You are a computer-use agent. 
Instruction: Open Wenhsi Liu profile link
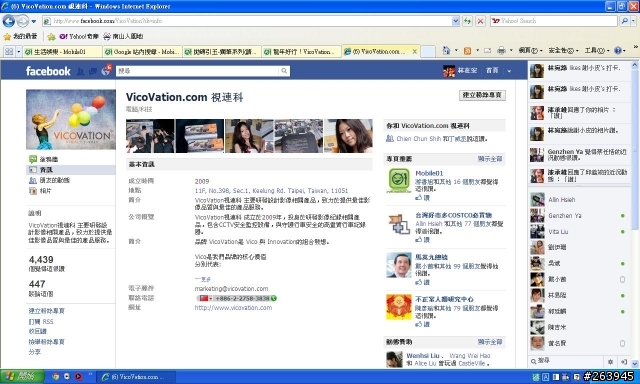click(x=423, y=355)
